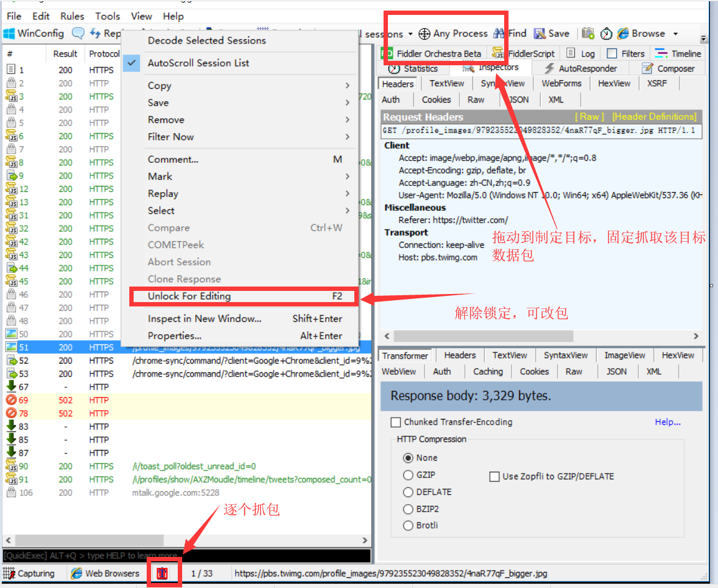Choose Unlock For Editing menu entry
718x588 pixels.
pos(189,296)
